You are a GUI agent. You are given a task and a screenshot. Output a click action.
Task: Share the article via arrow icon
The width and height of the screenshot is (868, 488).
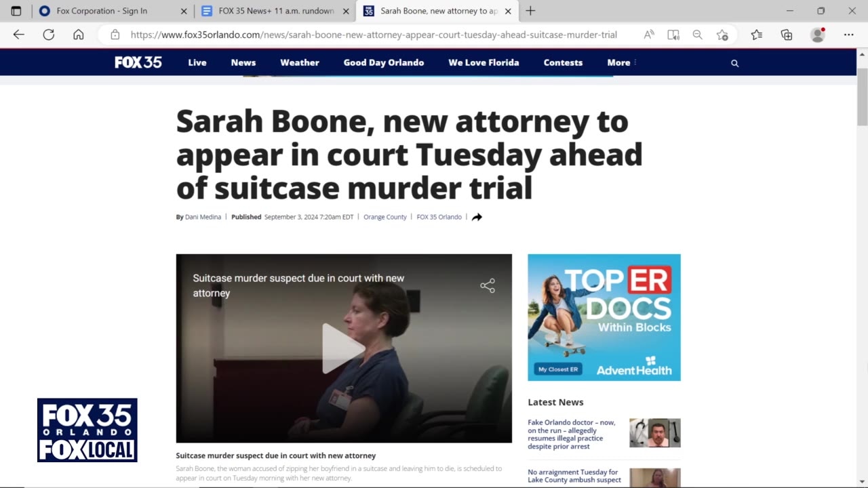[477, 217]
